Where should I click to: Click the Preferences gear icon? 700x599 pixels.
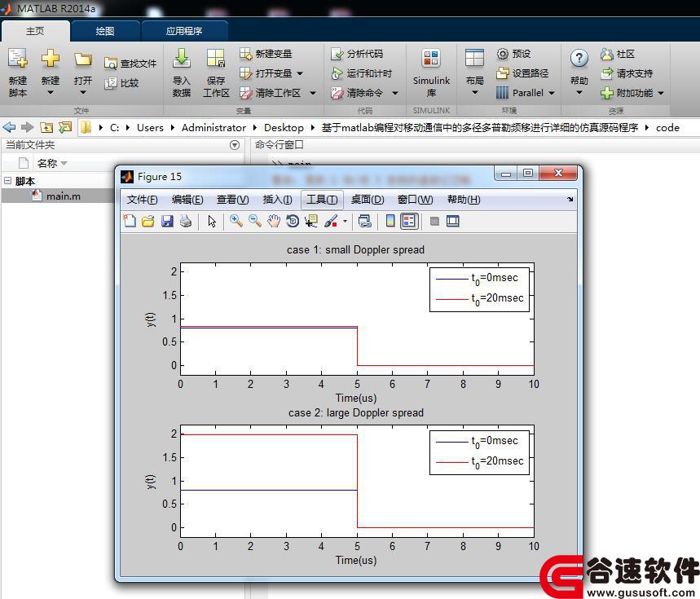tap(502, 54)
